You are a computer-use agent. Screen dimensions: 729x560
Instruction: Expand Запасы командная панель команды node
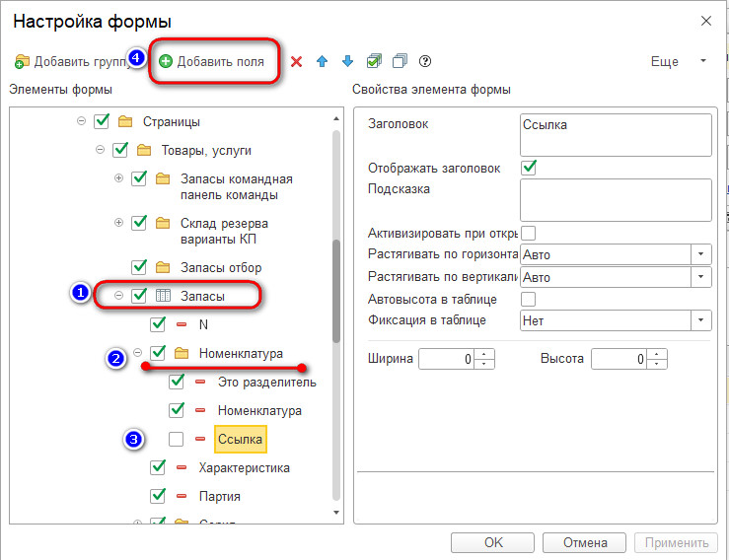point(119,178)
